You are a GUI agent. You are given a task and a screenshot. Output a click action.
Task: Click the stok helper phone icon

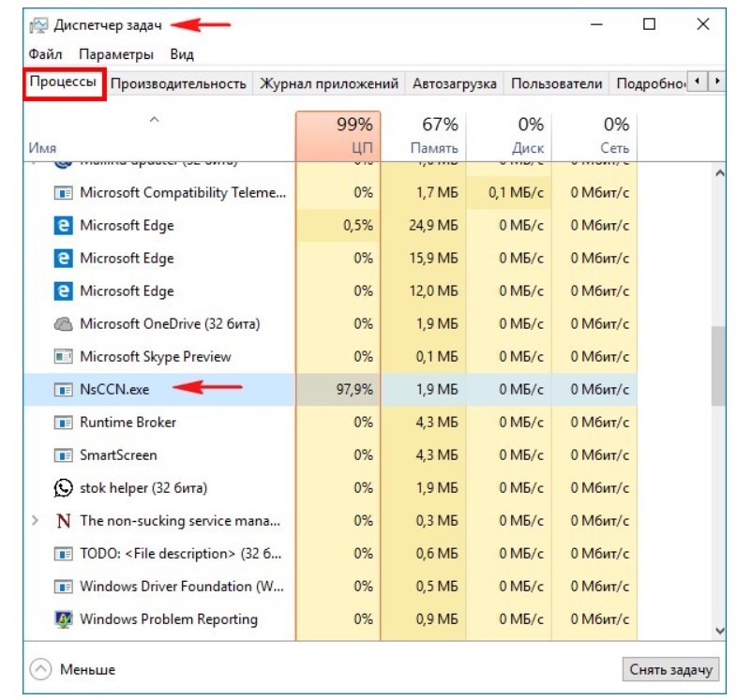(x=64, y=488)
